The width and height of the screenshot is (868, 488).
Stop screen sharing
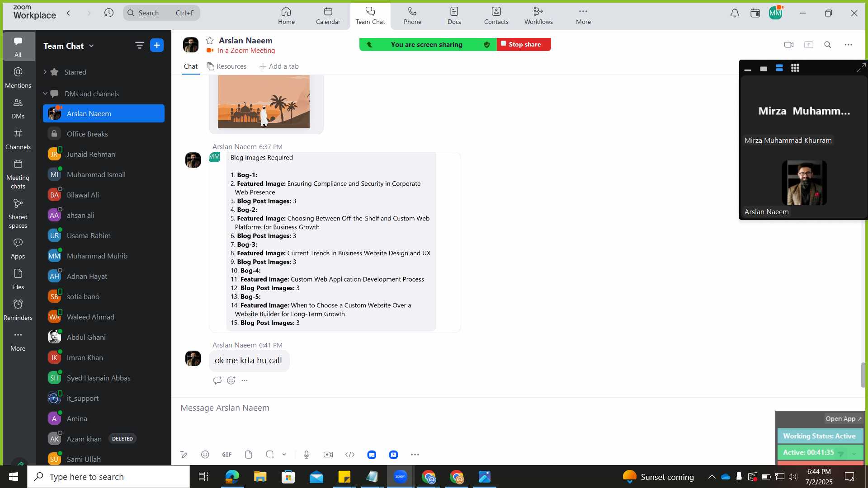[x=524, y=44]
